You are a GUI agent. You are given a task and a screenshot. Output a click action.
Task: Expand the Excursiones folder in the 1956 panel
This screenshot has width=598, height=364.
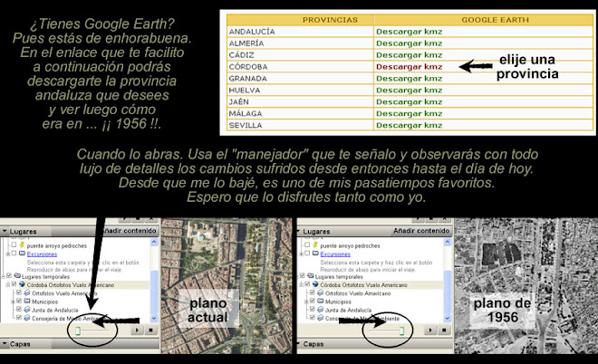pyautogui.click(x=302, y=254)
